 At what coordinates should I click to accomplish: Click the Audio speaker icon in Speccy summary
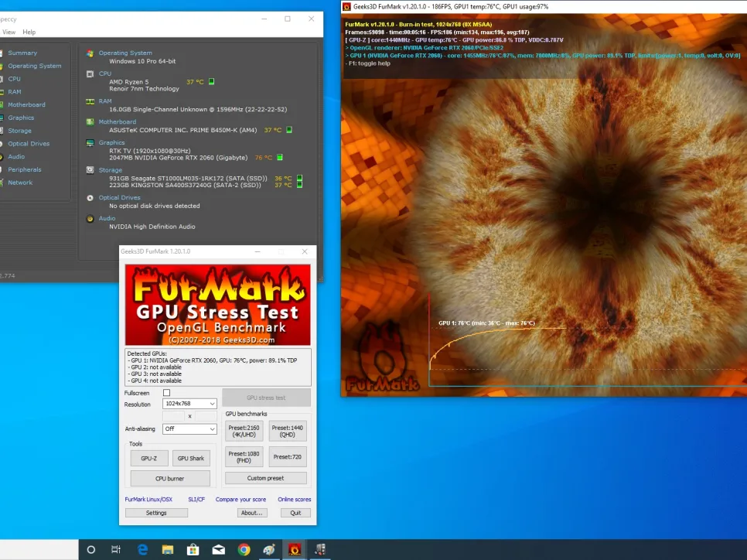point(90,219)
